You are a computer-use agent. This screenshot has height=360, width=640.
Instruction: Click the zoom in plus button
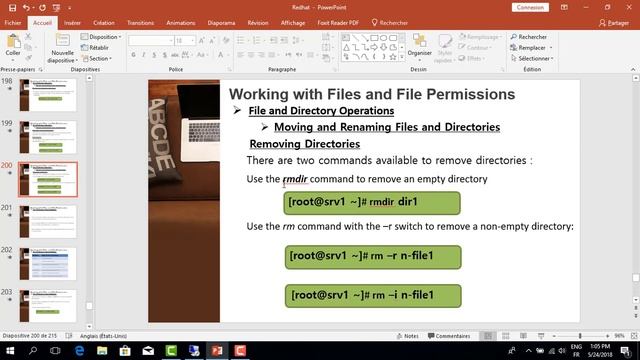pos(607,336)
